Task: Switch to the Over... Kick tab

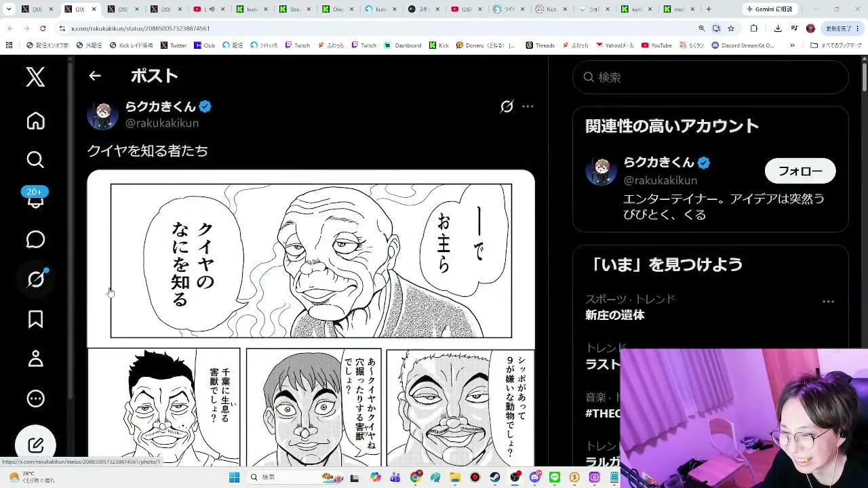Action: [x=339, y=9]
